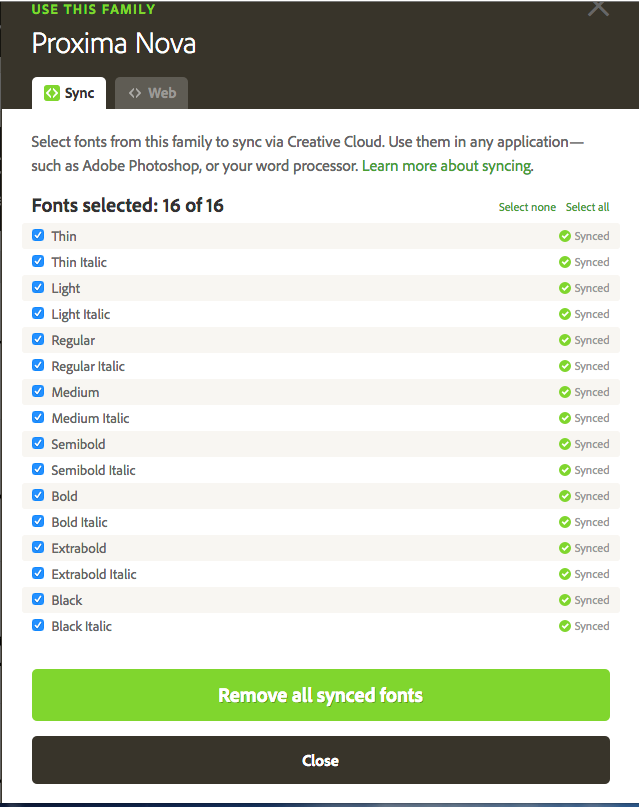Click the synced checkmark icon for Thin

[x=565, y=236]
